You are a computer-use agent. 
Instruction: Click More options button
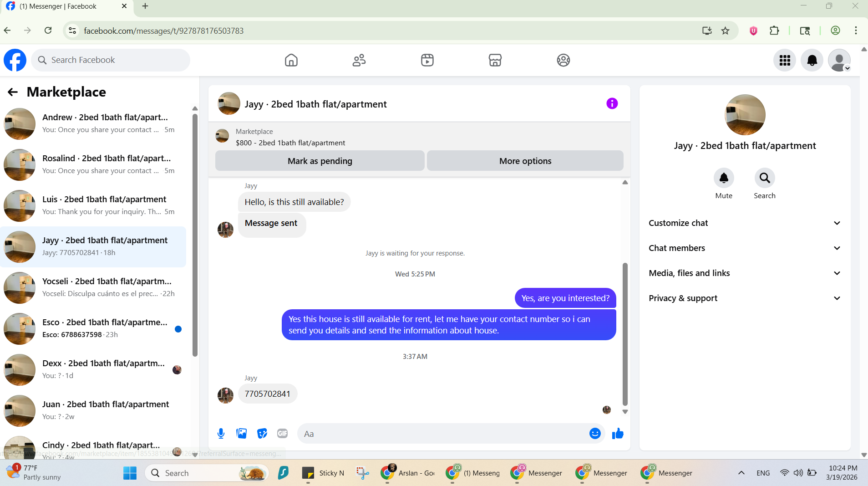525,161
